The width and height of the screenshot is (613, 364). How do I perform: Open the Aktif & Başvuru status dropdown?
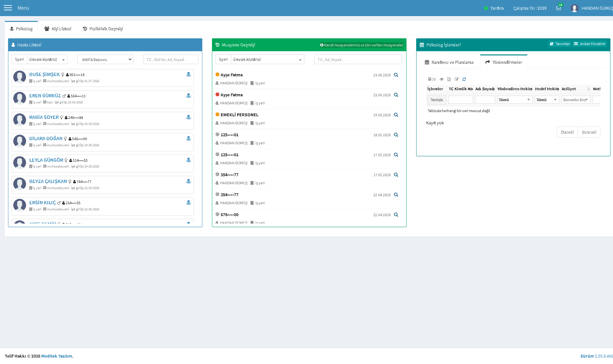click(105, 59)
